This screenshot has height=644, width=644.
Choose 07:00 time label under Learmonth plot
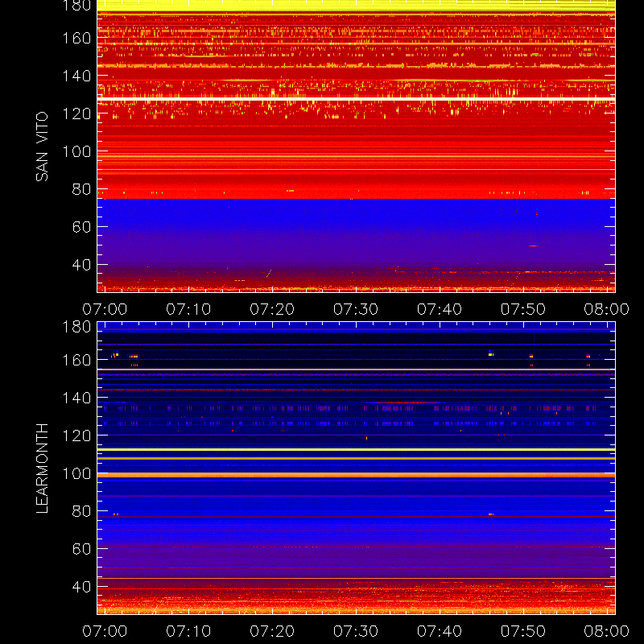pos(105,631)
